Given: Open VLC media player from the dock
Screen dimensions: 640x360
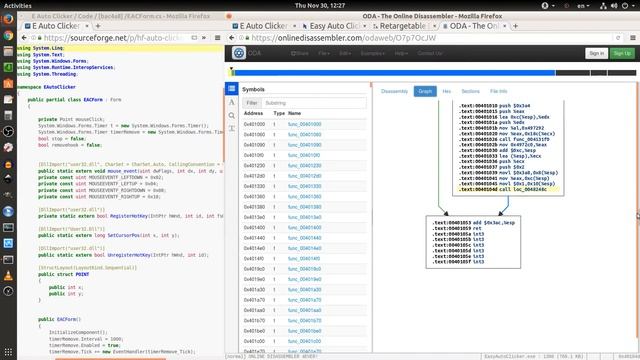Looking at the screenshot, I should coord(8,276).
